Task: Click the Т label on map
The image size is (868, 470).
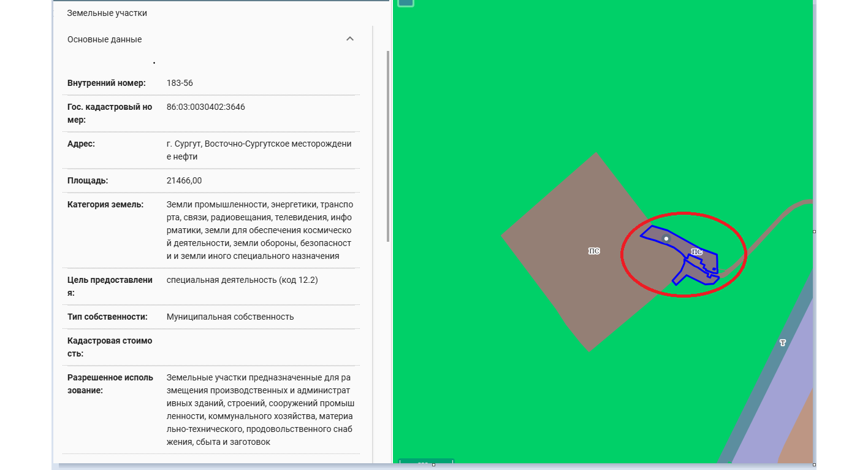Action: tap(782, 342)
